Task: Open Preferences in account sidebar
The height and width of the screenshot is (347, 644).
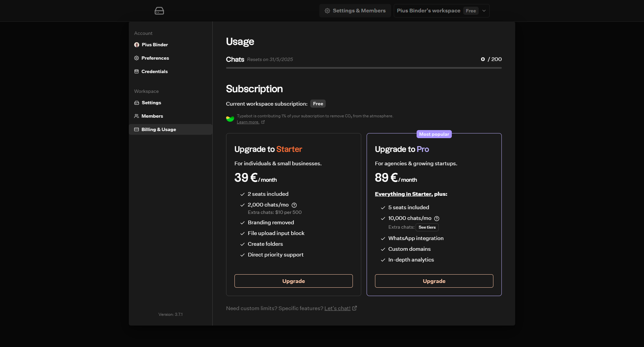Action: [155, 58]
